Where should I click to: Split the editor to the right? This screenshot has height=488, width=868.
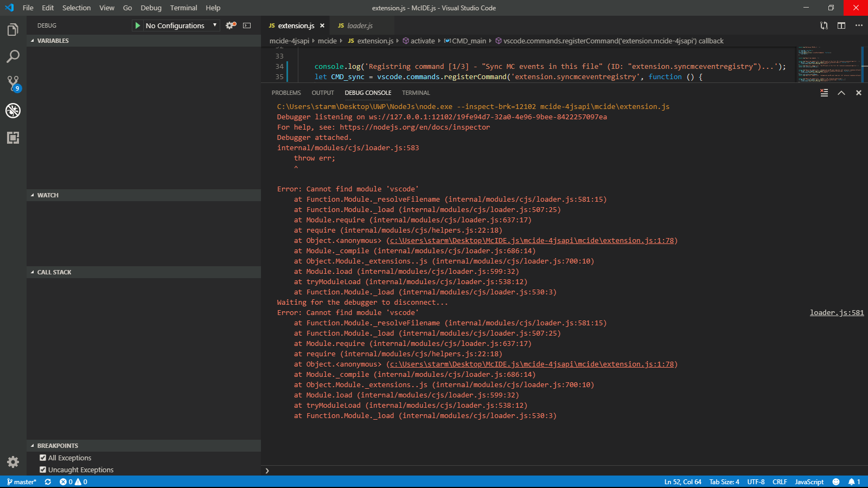841,25
